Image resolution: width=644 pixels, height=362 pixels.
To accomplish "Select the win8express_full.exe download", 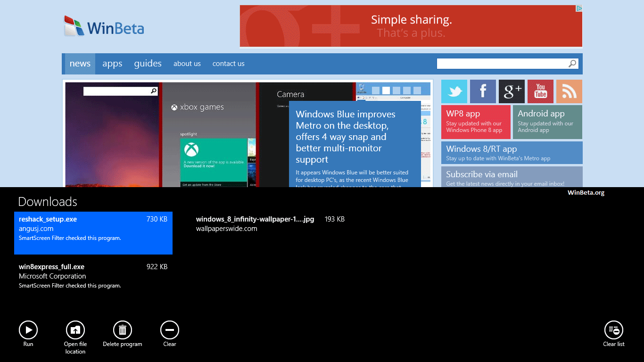I will [93, 276].
